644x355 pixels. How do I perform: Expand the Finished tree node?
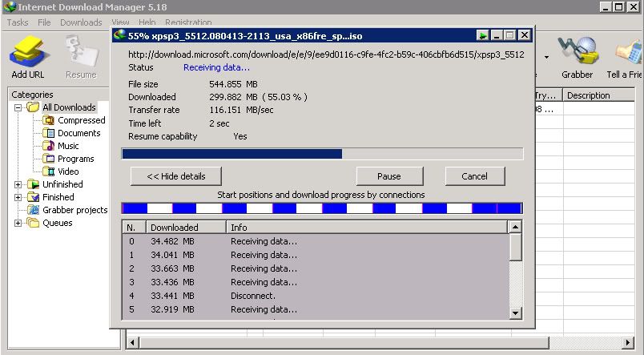18,197
